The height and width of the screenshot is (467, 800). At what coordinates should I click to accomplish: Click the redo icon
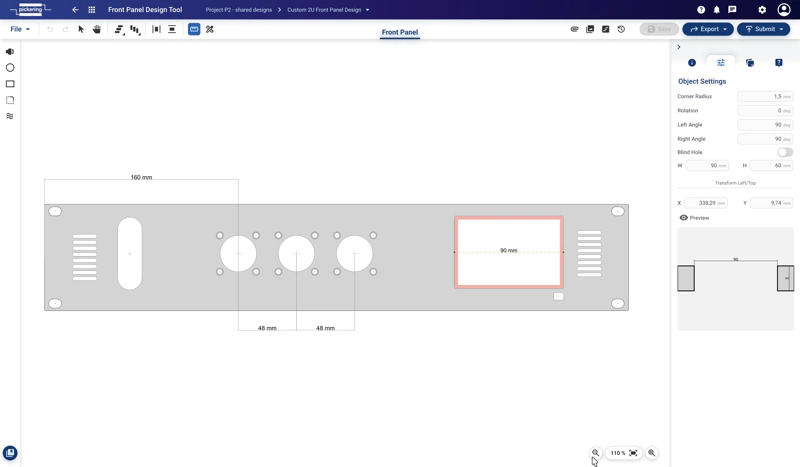65,30
